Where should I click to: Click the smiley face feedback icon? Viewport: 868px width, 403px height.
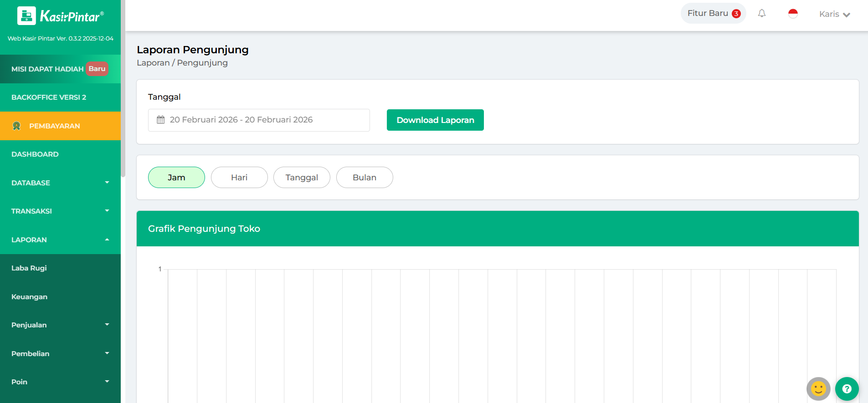pyautogui.click(x=818, y=389)
